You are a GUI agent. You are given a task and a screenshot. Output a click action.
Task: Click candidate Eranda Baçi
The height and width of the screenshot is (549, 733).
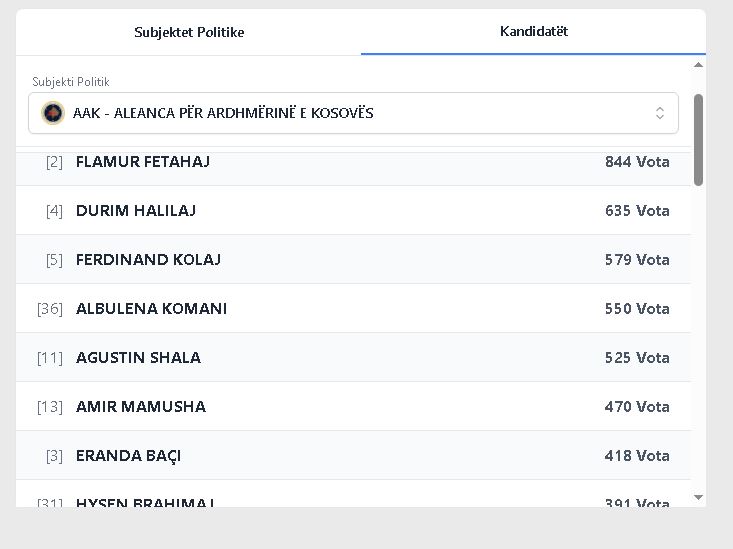coord(128,455)
